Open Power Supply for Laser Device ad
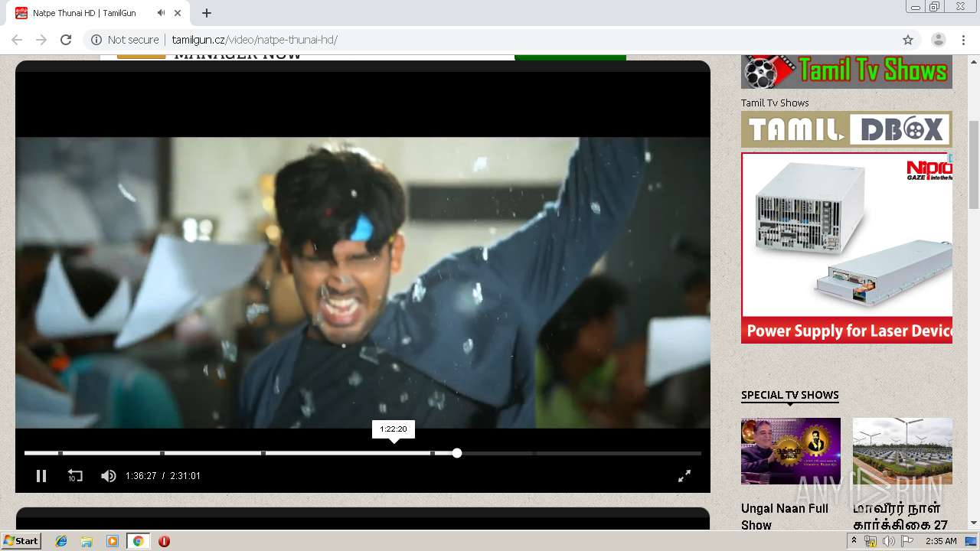Screen dimensions: 980x551 tap(847, 248)
